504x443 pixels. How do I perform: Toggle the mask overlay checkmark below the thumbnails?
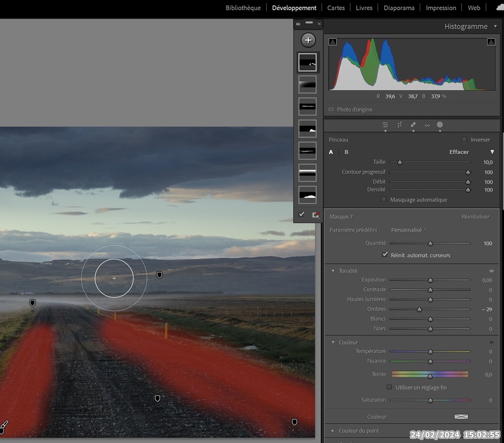tap(301, 214)
